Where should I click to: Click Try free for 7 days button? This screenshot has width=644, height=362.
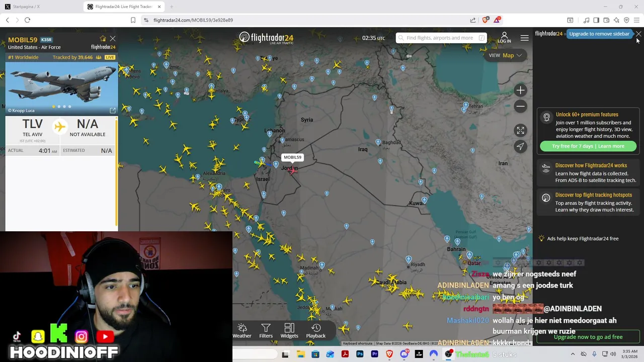(588, 146)
